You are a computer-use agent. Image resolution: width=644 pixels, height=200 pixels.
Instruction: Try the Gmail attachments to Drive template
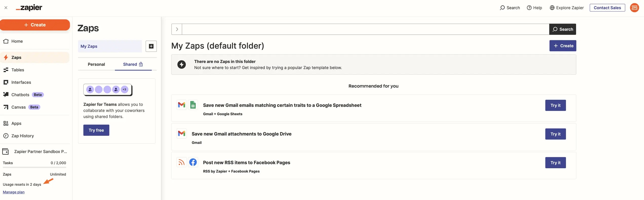point(556,134)
